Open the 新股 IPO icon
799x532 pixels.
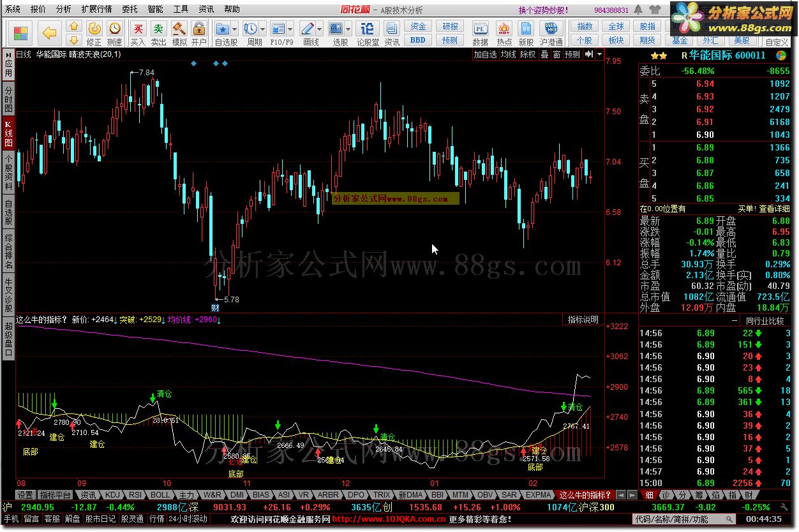point(526,33)
